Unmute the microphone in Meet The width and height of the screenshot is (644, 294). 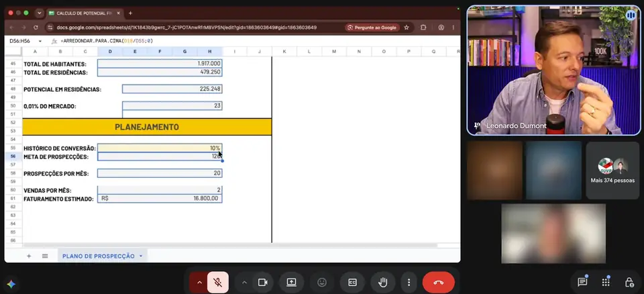[217, 283]
